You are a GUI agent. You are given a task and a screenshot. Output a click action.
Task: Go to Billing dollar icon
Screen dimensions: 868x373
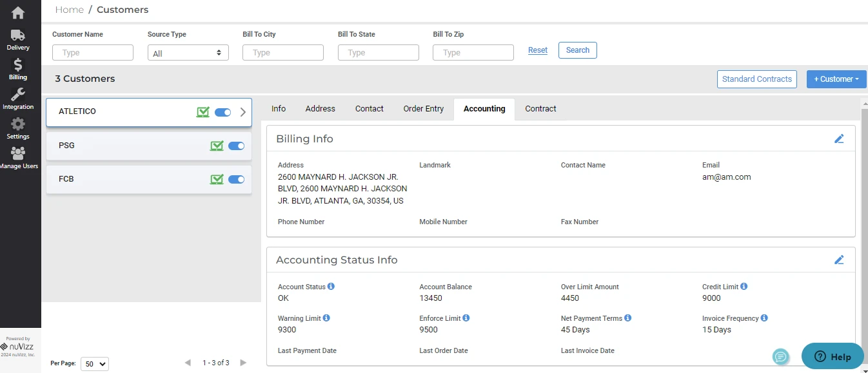pos(18,69)
